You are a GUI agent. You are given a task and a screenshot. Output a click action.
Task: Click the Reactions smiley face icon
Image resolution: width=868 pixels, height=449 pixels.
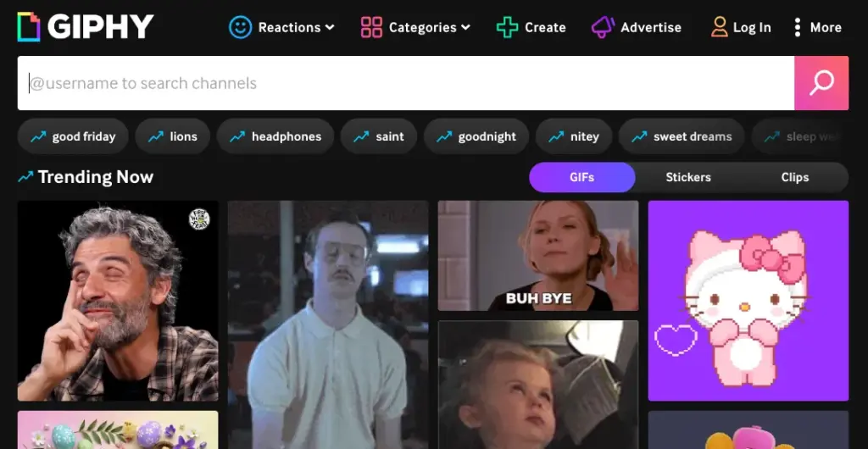[240, 27]
